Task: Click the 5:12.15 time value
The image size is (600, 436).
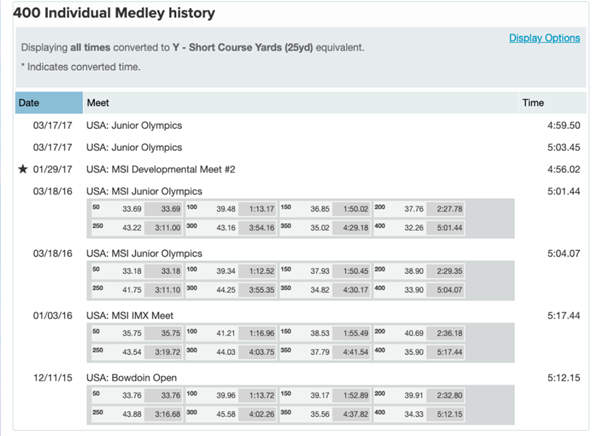Action: 564,378
